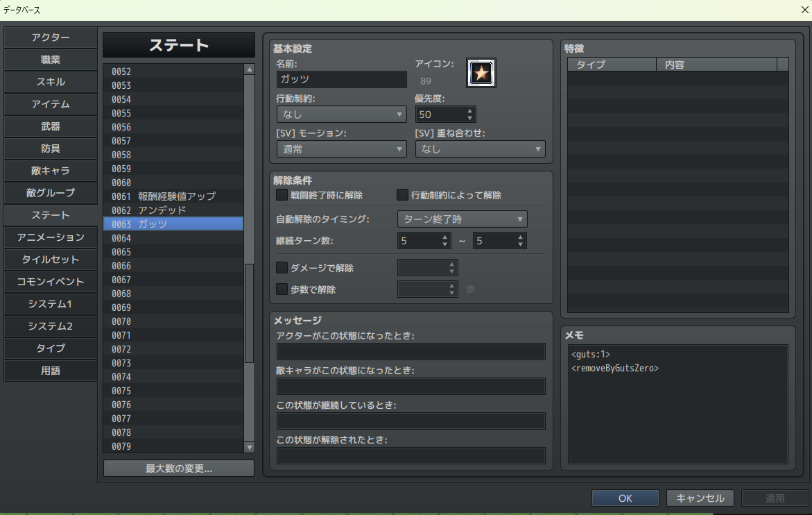This screenshot has height=515, width=812.
Task: Select state 0061 報酬経験値アップ
Action: (173, 196)
